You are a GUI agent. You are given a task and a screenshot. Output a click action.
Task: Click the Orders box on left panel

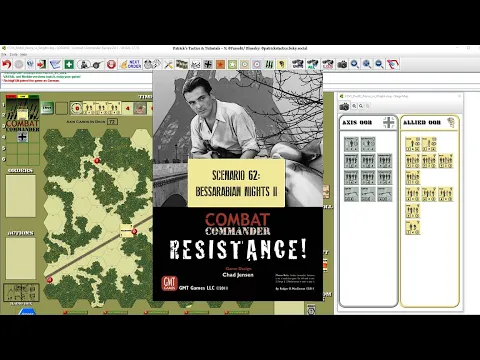(21, 196)
